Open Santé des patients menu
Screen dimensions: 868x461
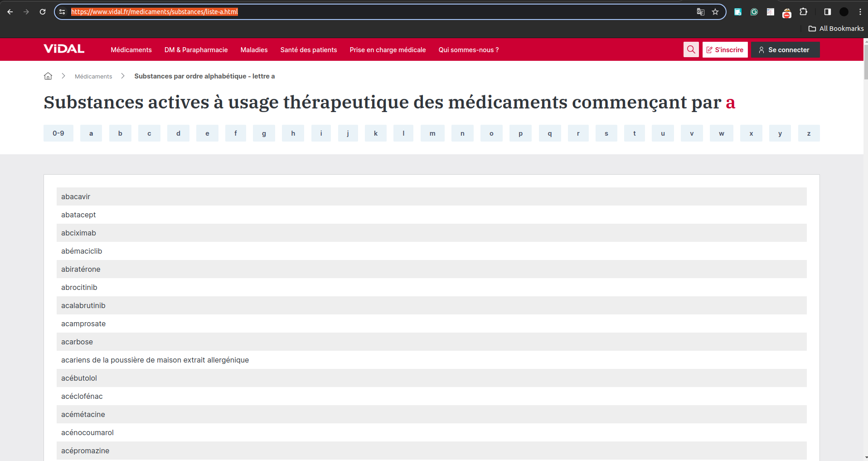tap(308, 50)
